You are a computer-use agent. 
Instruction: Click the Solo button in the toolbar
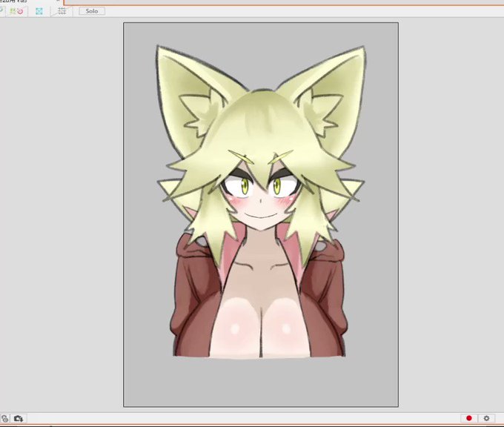[x=92, y=11]
